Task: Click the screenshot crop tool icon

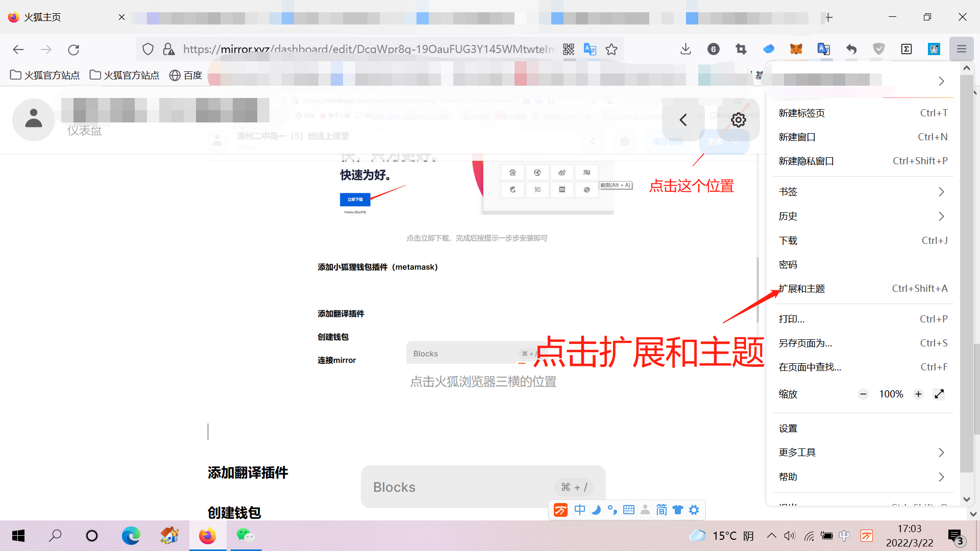Action: click(741, 49)
